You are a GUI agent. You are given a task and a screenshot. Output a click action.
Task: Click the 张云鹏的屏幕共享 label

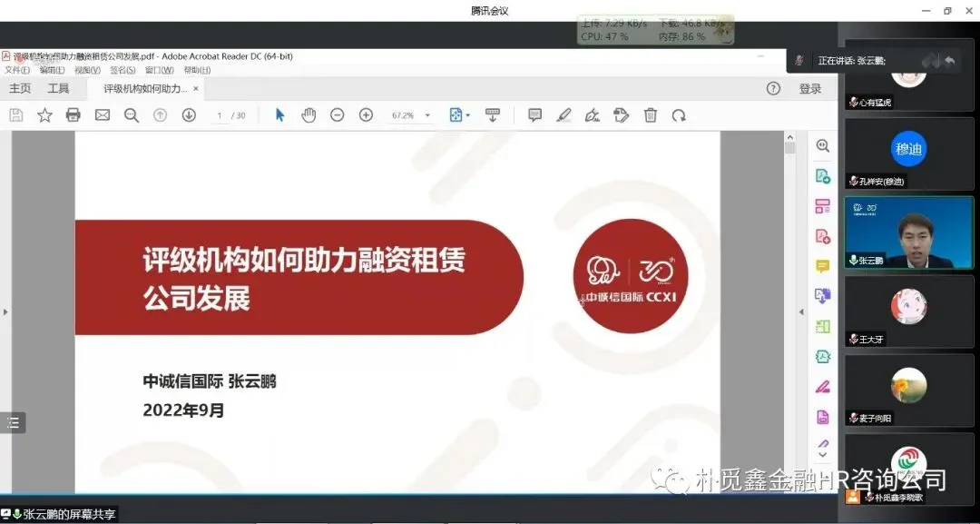[x=69, y=515]
